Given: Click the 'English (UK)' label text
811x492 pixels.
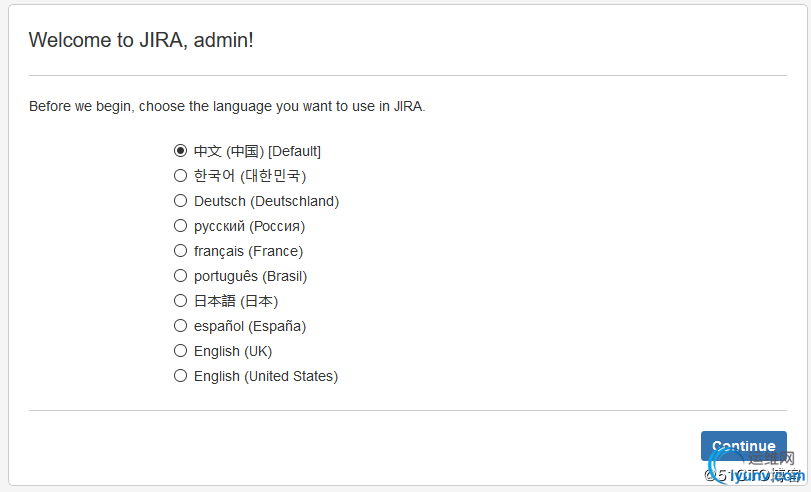Looking at the screenshot, I should 233,351.
